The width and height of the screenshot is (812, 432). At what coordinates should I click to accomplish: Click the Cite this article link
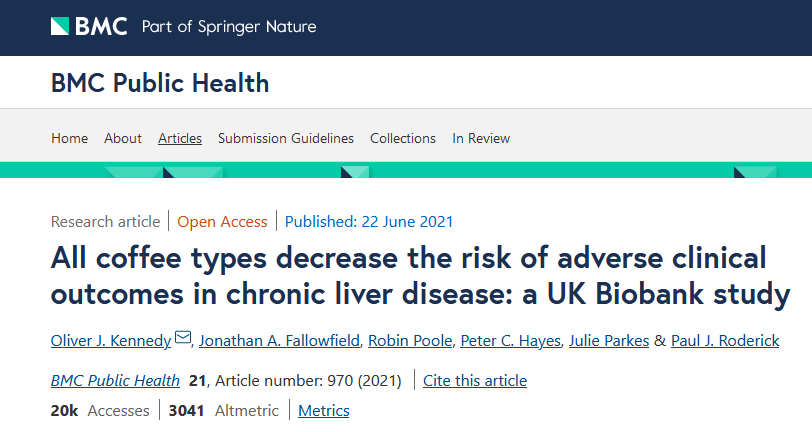475,380
